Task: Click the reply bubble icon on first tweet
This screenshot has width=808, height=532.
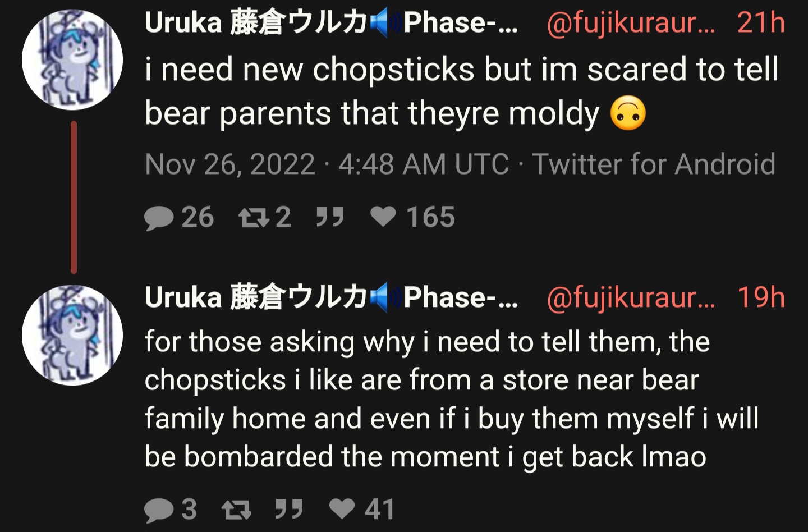Action: (x=159, y=218)
